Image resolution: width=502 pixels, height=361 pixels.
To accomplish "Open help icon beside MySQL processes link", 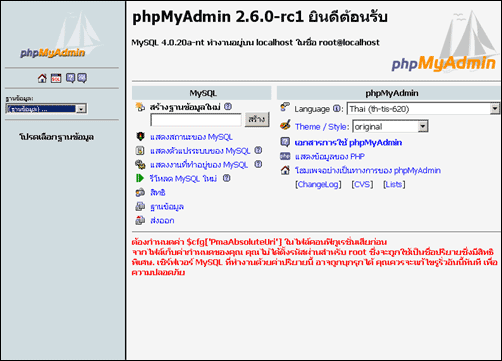I will coord(258,164).
